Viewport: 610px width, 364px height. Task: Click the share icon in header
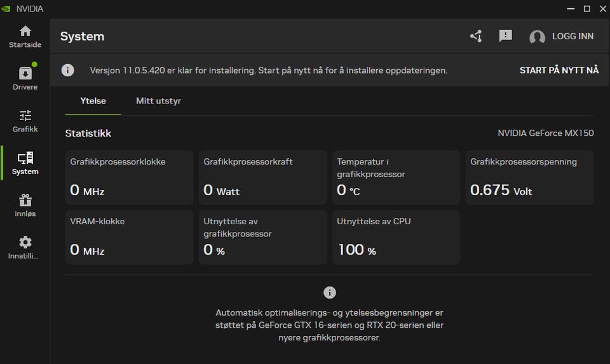point(476,36)
